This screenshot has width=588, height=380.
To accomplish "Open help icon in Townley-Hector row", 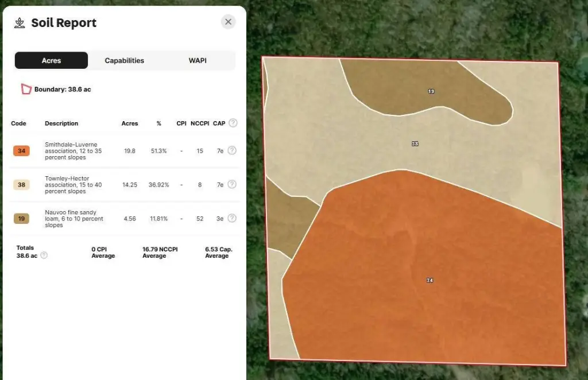I will pyautogui.click(x=232, y=184).
